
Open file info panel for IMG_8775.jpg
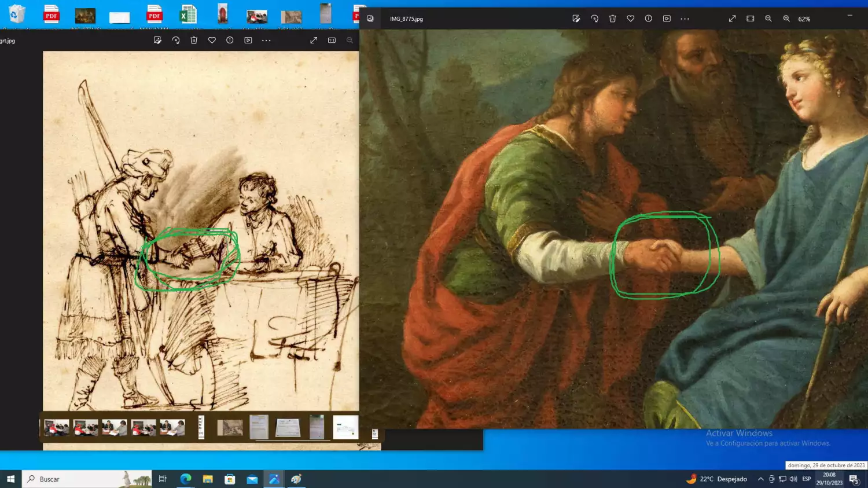tap(649, 19)
